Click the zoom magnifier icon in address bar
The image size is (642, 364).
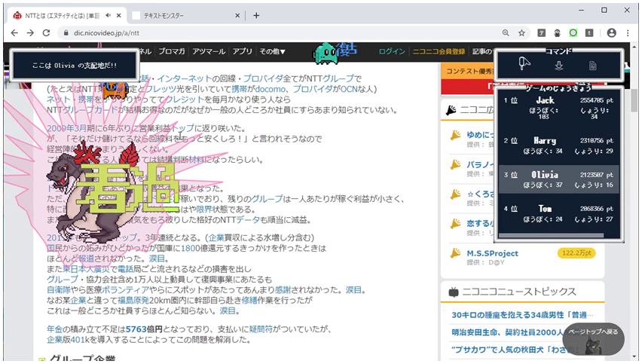click(506, 32)
